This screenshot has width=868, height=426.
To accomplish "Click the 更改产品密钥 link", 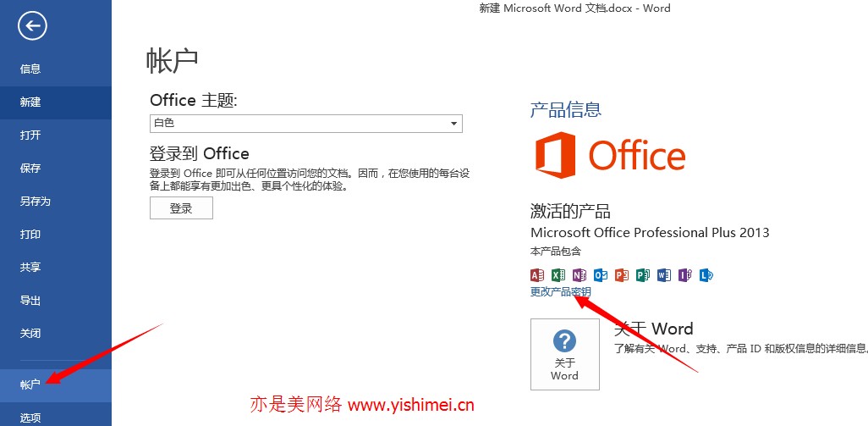I will (561, 291).
